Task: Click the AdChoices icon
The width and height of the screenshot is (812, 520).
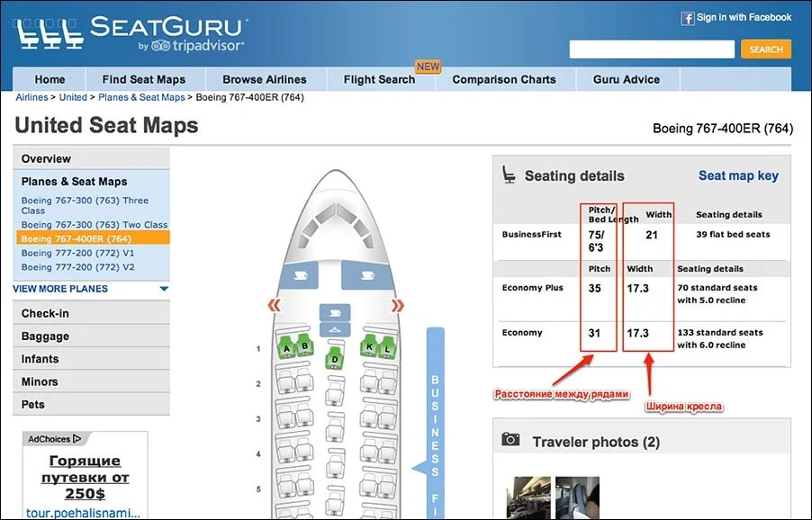Action: 77,439
